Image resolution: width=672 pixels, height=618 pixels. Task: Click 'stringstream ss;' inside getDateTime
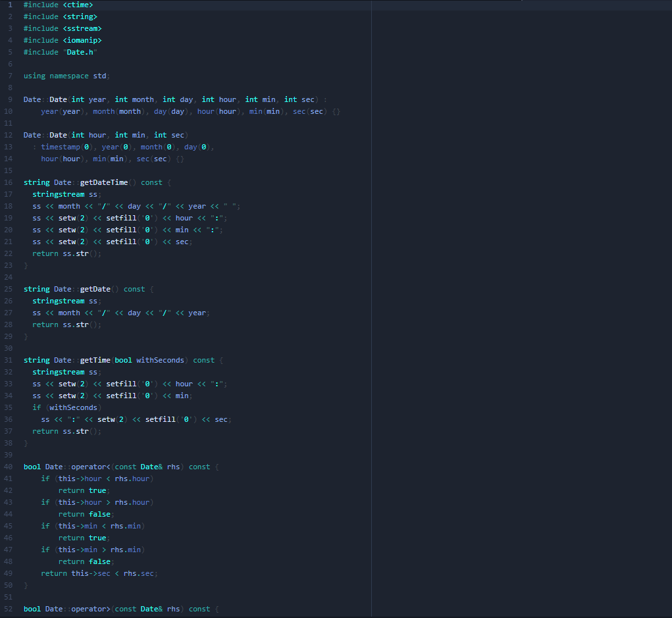67,195
